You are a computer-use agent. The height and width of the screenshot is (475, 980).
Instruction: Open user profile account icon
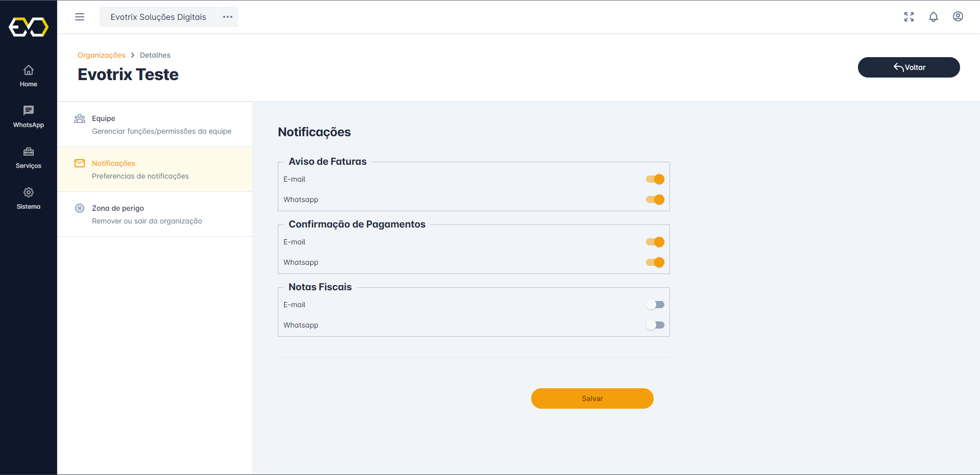tap(958, 17)
